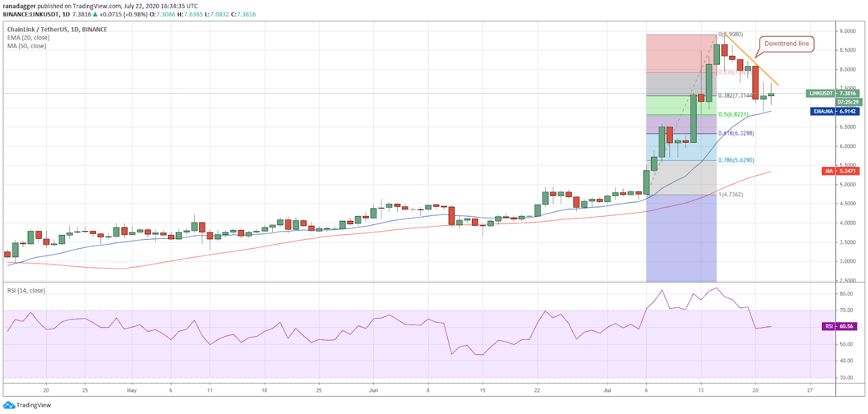Select the Fibonacci 0.618(6.3298) level label

736,133
